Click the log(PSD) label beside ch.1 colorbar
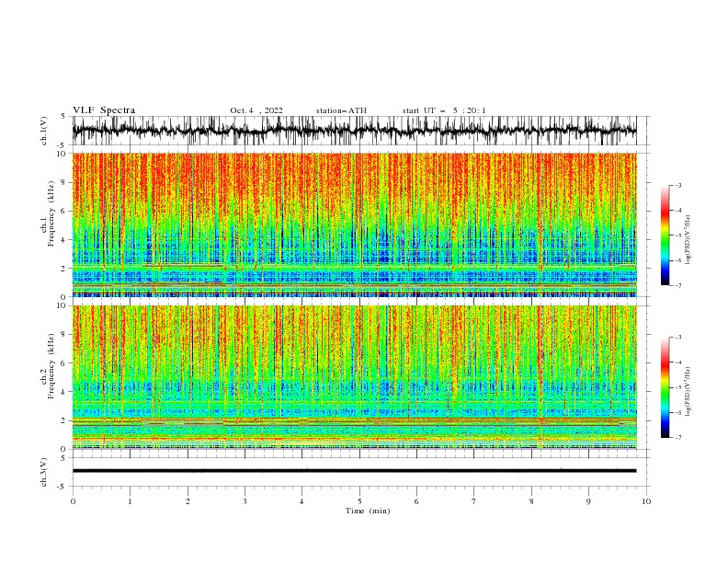Viewport: 728px width, 563px height. pyautogui.click(x=688, y=240)
